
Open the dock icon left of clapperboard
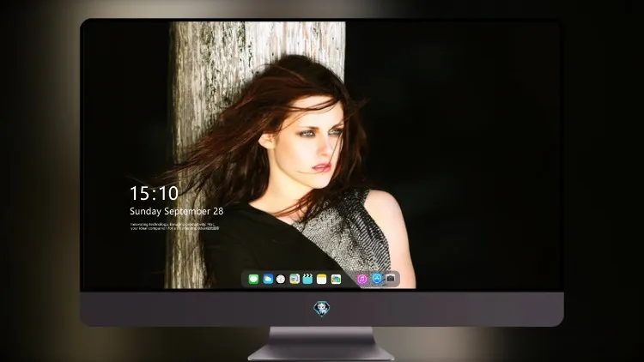tap(295, 279)
